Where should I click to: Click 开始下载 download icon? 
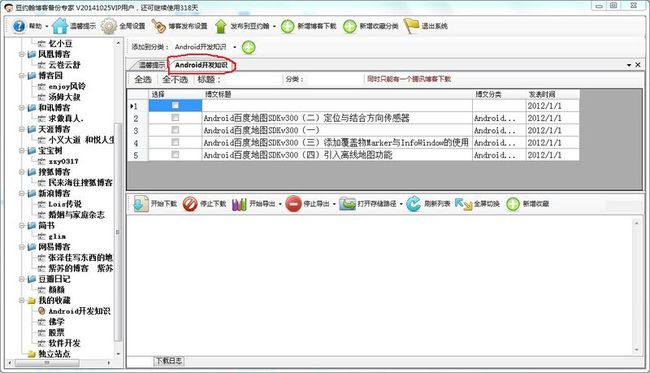coord(141,204)
